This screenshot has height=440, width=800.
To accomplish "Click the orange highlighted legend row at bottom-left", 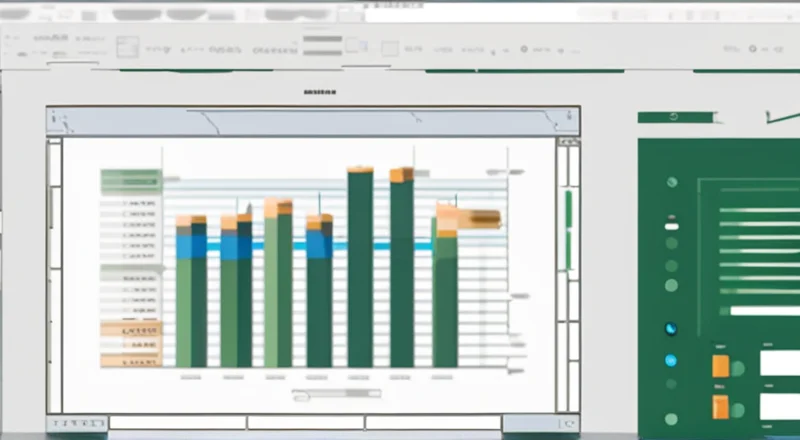I will [131, 329].
